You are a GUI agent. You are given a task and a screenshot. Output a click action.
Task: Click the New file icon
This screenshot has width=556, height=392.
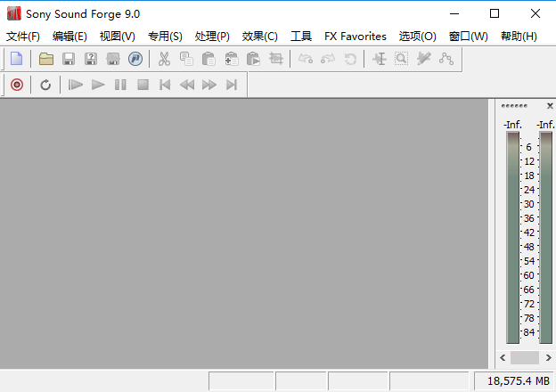(x=16, y=59)
